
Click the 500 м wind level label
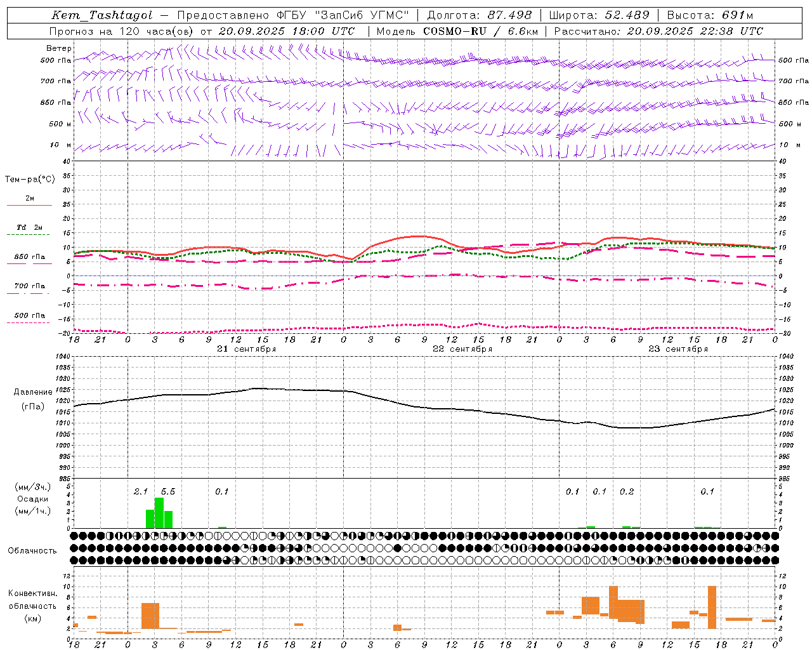click(x=61, y=124)
